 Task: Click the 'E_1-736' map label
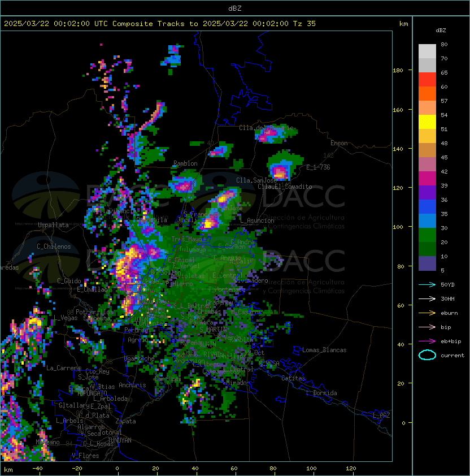pos(318,167)
